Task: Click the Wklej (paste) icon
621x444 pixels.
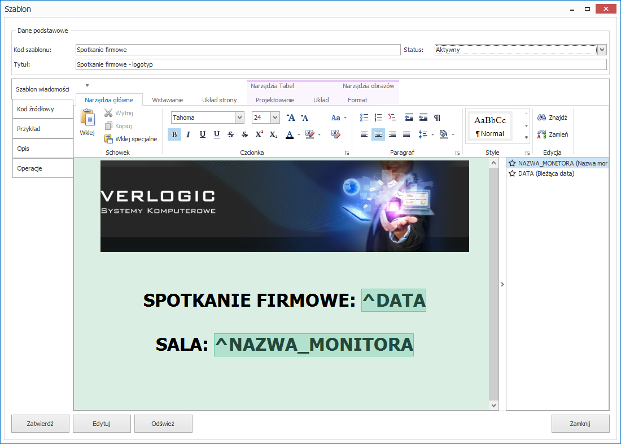Action: pyautogui.click(x=87, y=119)
